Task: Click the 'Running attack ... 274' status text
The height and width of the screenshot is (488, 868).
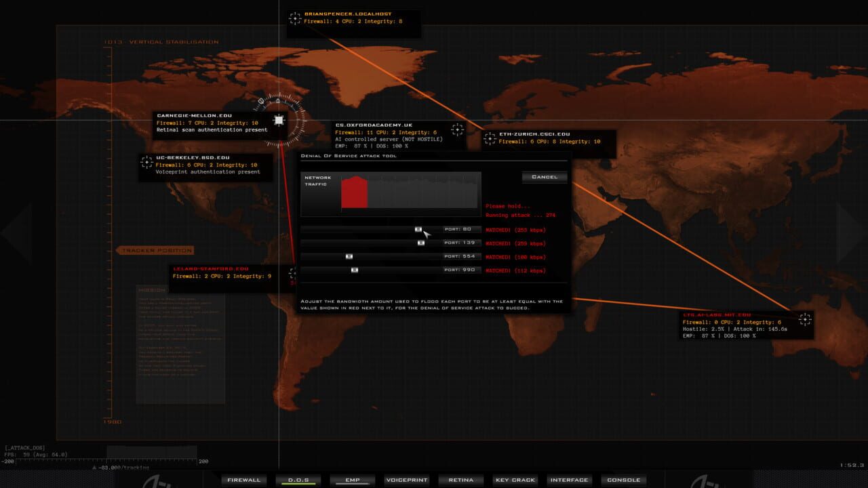Action: pyautogui.click(x=521, y=215)
